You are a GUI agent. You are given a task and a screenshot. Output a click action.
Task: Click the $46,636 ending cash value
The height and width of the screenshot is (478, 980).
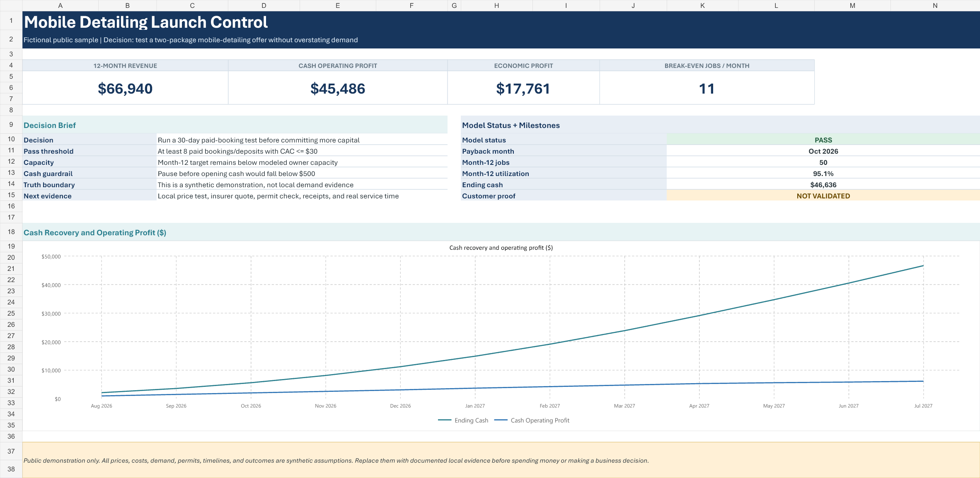click(823, 185)
